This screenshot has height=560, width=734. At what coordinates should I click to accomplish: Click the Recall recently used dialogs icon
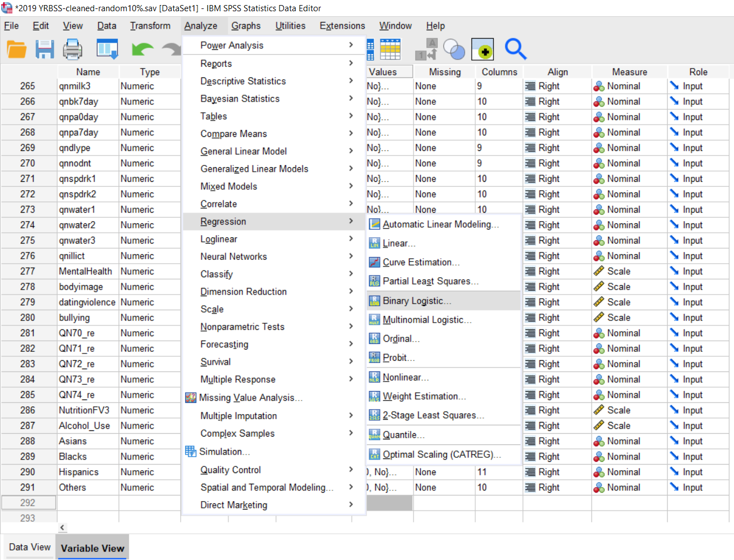[107, 49]
